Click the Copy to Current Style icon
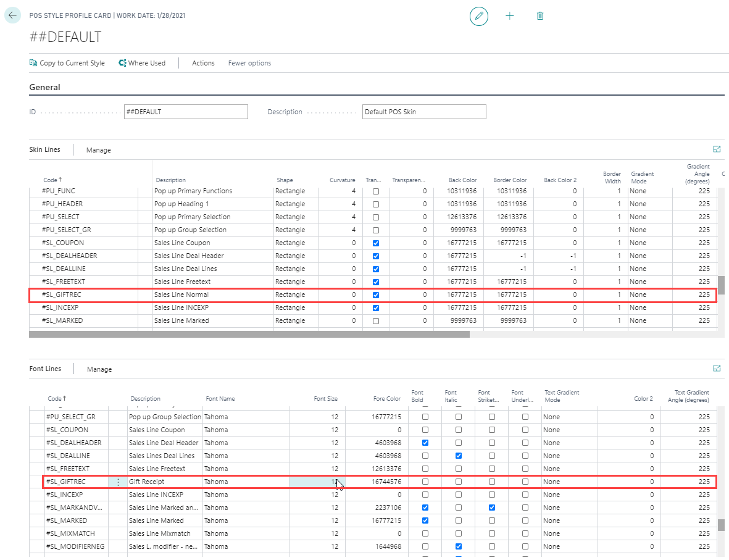This screenshot has height=560, width=729. (33, 63)
